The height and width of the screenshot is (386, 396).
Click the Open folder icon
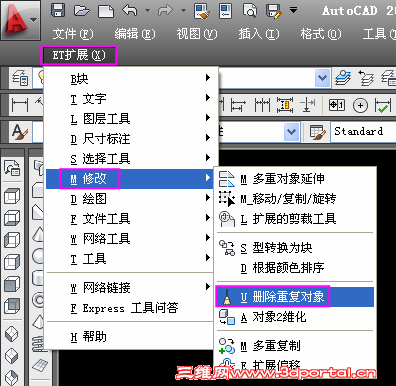[x=82, y=11]
